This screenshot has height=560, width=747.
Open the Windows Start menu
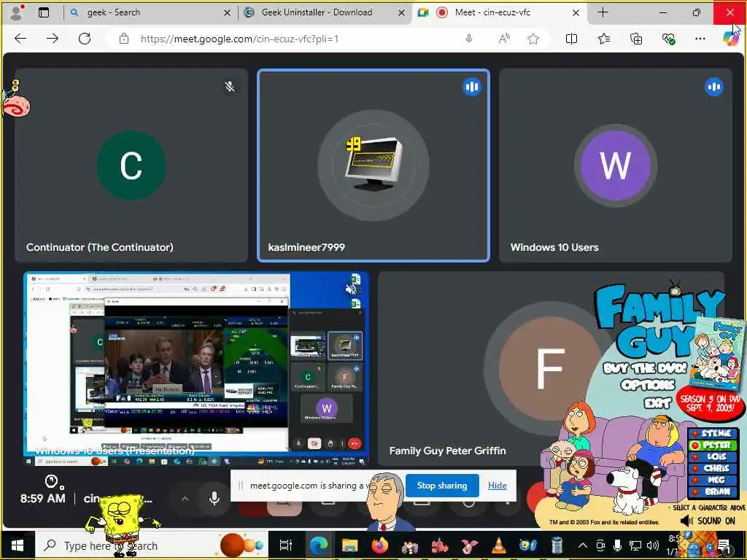(18, 545)
